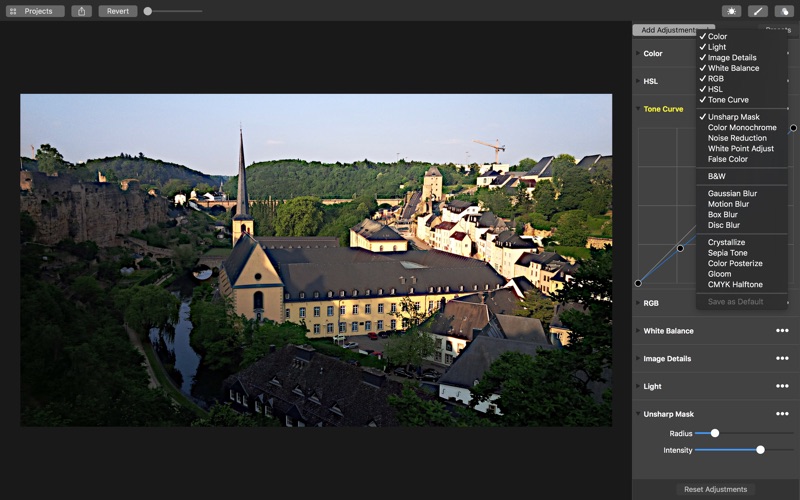Open the Add Adjustment dropdown
This screenshot has width=800, height=500.
click(673, 30)
